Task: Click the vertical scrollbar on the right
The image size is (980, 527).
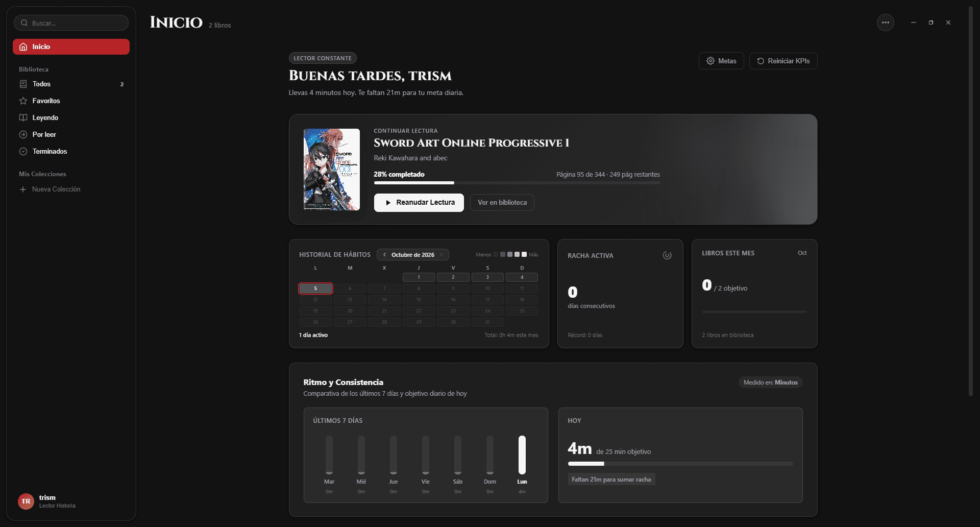Action: [x=971, y=202]
